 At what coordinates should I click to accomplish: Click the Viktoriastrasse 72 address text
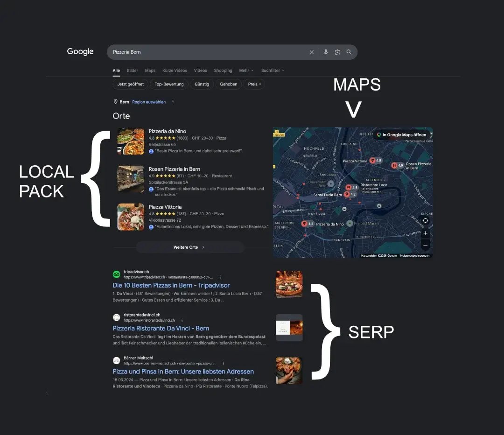(165, 221)
